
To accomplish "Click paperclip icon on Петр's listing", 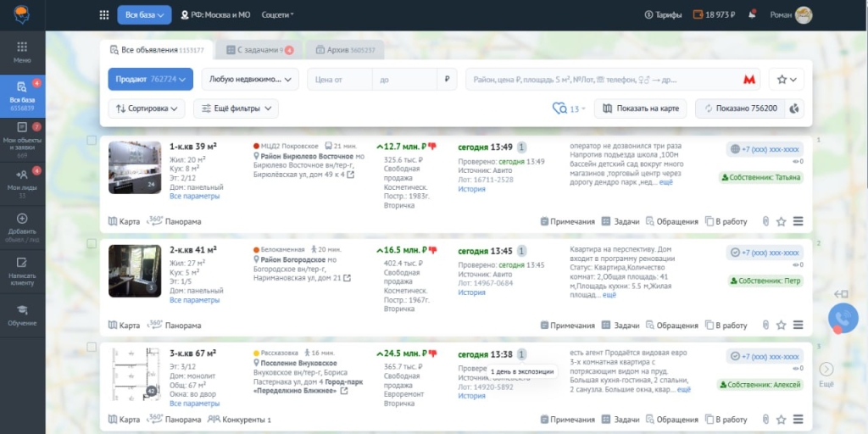I will 765,325.
